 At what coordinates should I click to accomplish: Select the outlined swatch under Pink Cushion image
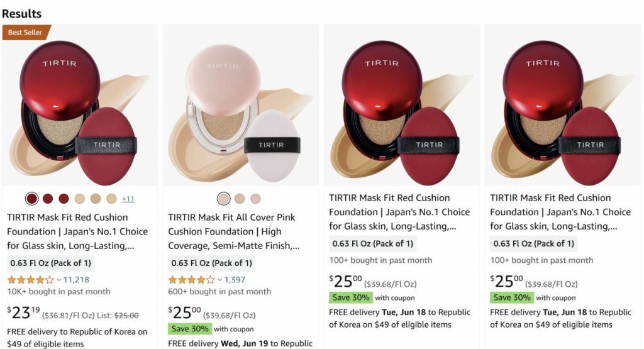click(x=224, y=199)
